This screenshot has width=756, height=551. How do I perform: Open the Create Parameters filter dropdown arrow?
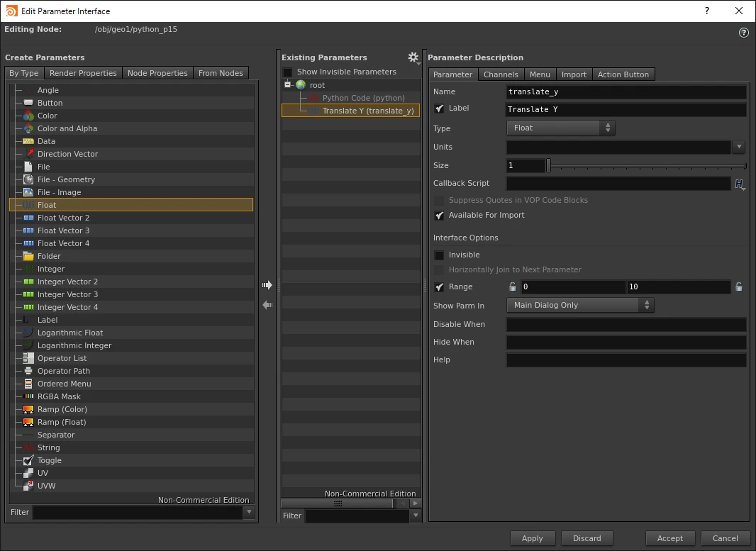(249, 512)
